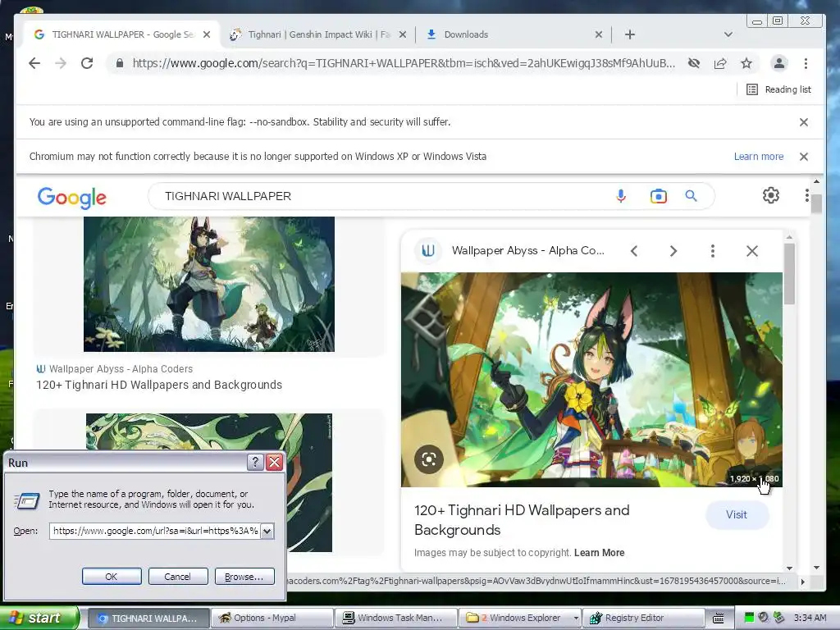
Task: Click the large Tighnari preview image
Action: point(591,380)
